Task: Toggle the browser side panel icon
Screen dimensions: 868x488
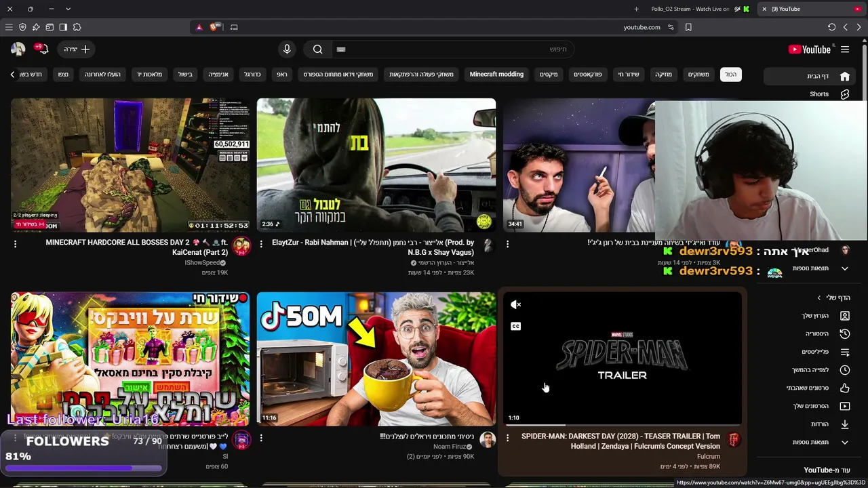Action: pos(63,27)
